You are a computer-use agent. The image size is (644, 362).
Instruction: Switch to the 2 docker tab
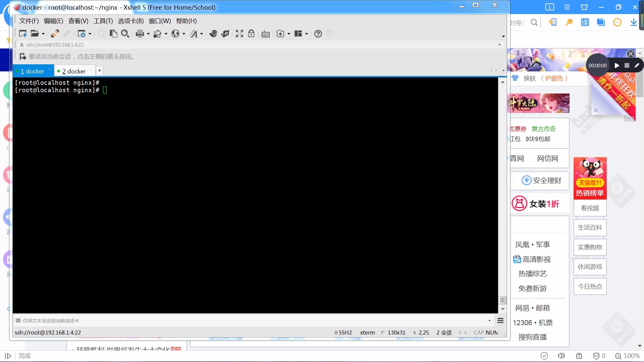tap(74, 71)
